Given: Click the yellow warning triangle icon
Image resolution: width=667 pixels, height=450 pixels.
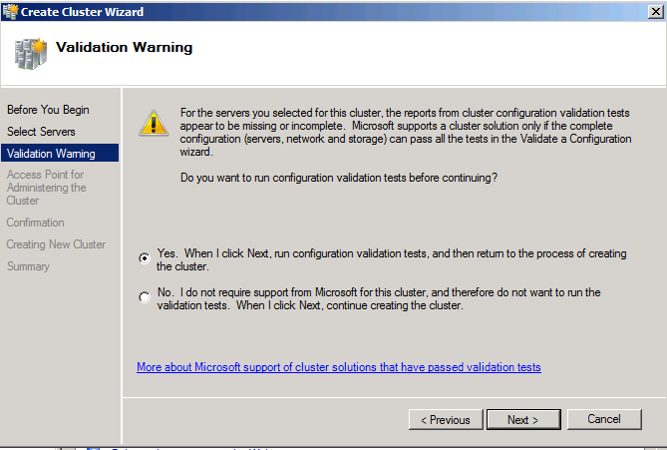Looking at the screenshot, I should tap(154, 123).
